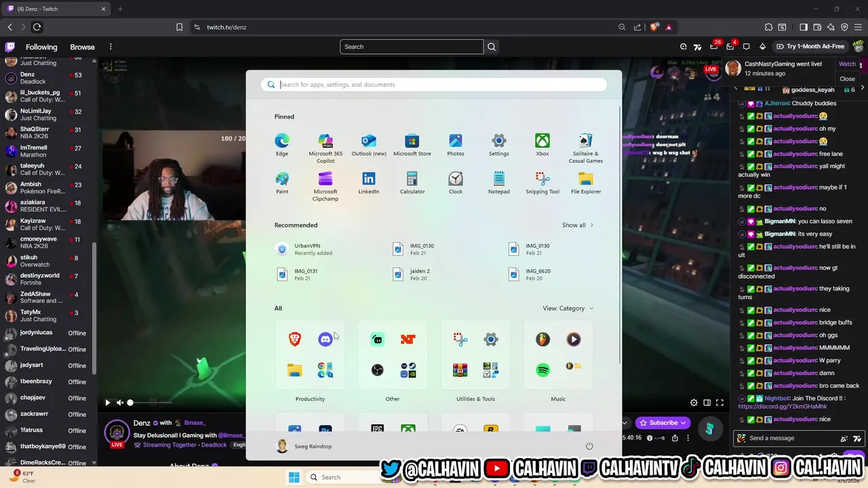The height and width of the screenshot is (488, 868).
Task: Reload the Twitch page
Action: [37, 27]
